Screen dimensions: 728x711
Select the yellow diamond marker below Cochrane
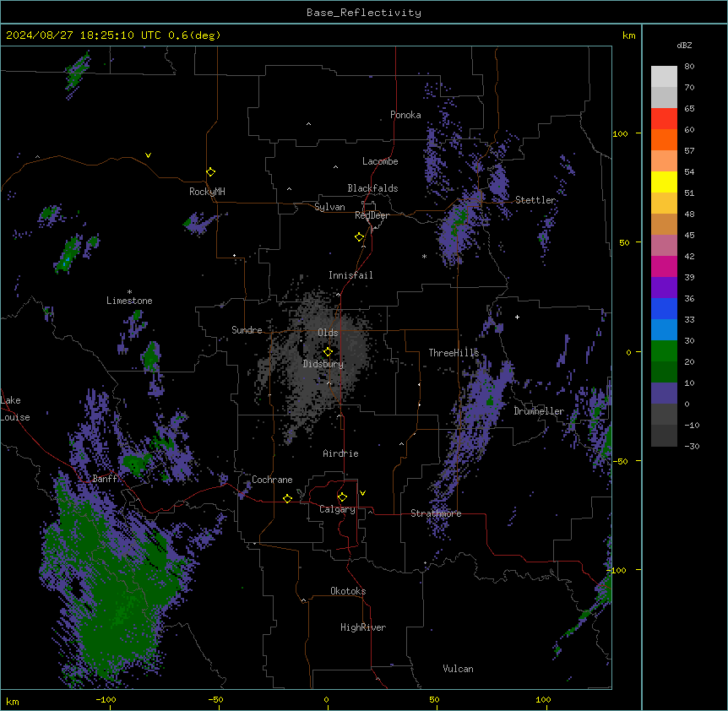click(287, 498)
